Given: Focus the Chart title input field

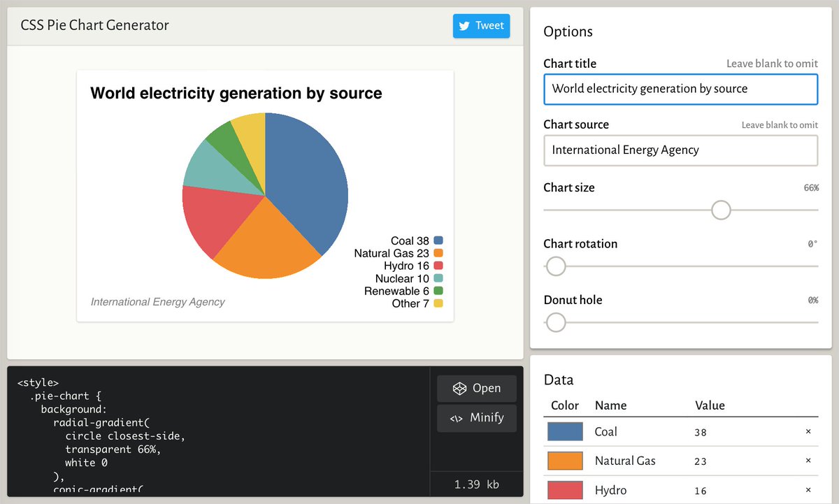Looking at the screenshot, I should point(680,89).
